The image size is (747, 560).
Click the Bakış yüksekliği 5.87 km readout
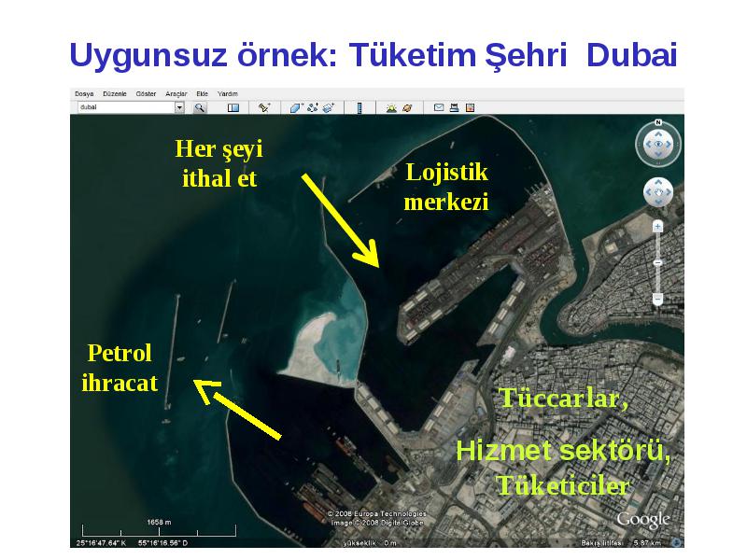[621, 543]
